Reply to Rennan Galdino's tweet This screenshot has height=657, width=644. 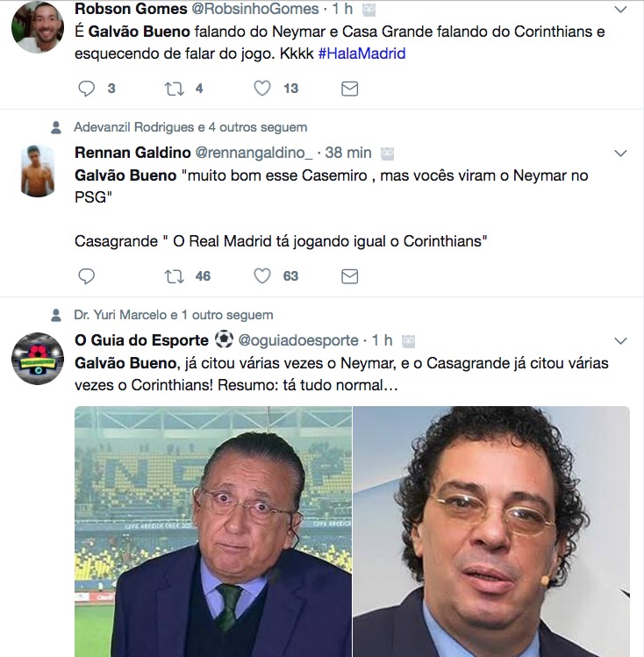point(87,276)
